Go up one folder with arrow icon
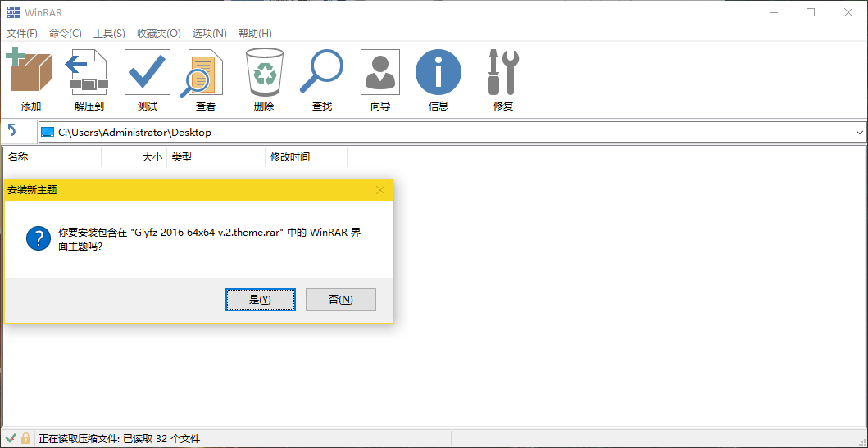 [12, 132]
